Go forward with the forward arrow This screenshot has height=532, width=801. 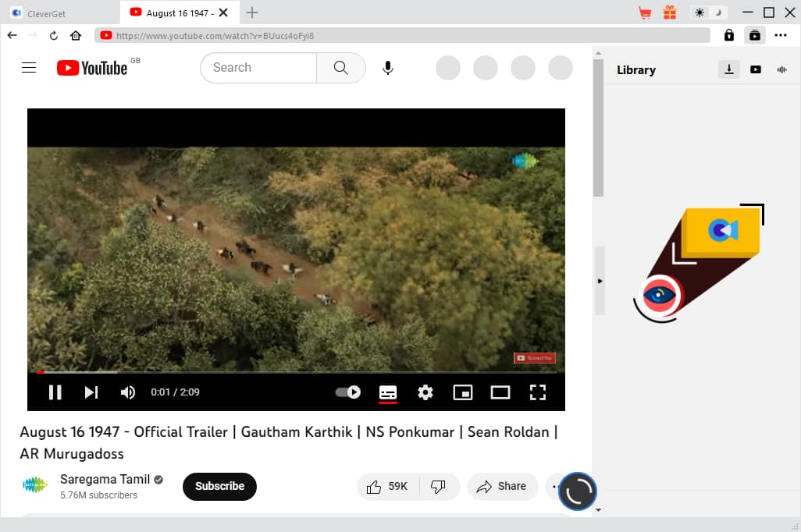(33, 35)
